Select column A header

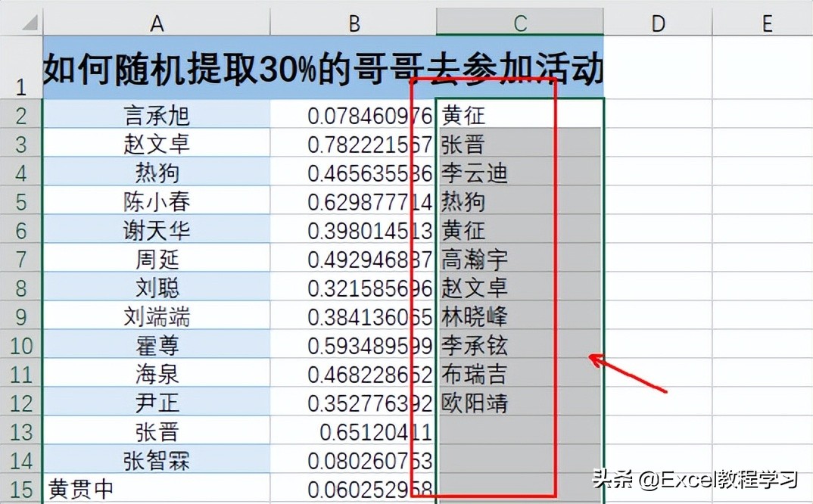(157, 23)
